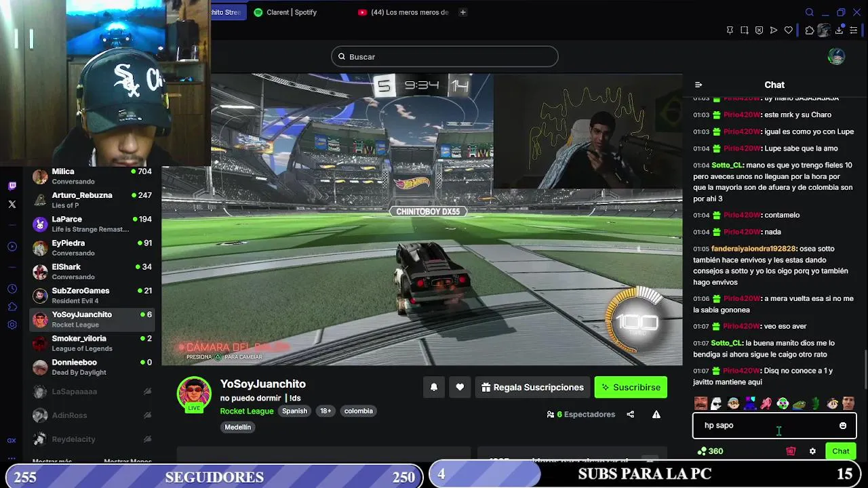Open Twitch in the browser sidebar

[x=12, y=186]
